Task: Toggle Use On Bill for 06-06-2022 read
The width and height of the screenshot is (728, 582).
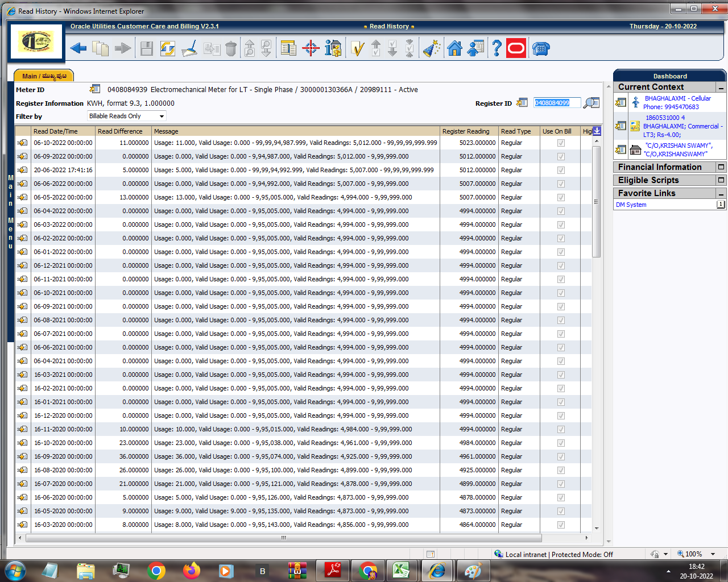Action: pyautogui.click(x=561, y=184)
